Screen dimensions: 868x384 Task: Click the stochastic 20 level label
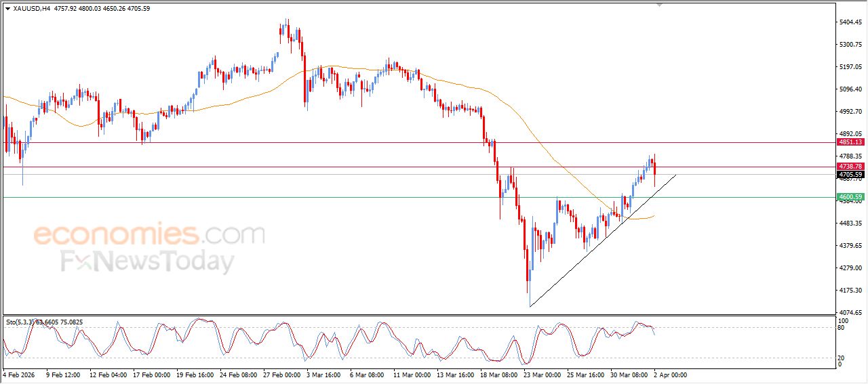(x=842, y=357)
